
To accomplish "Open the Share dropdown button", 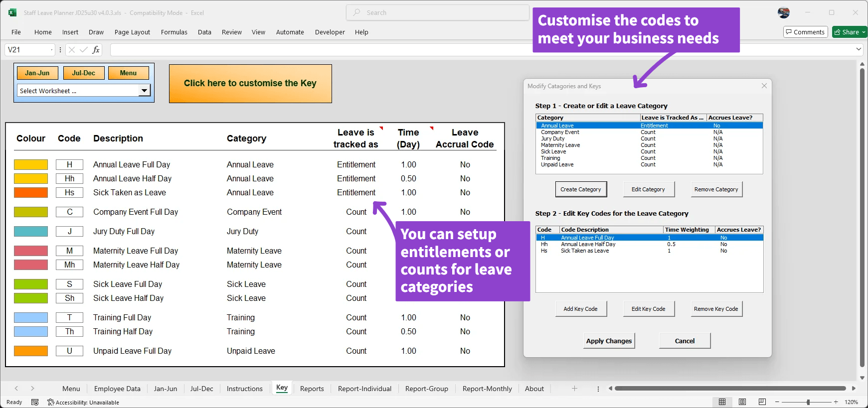I will click(x=850, y=32).
